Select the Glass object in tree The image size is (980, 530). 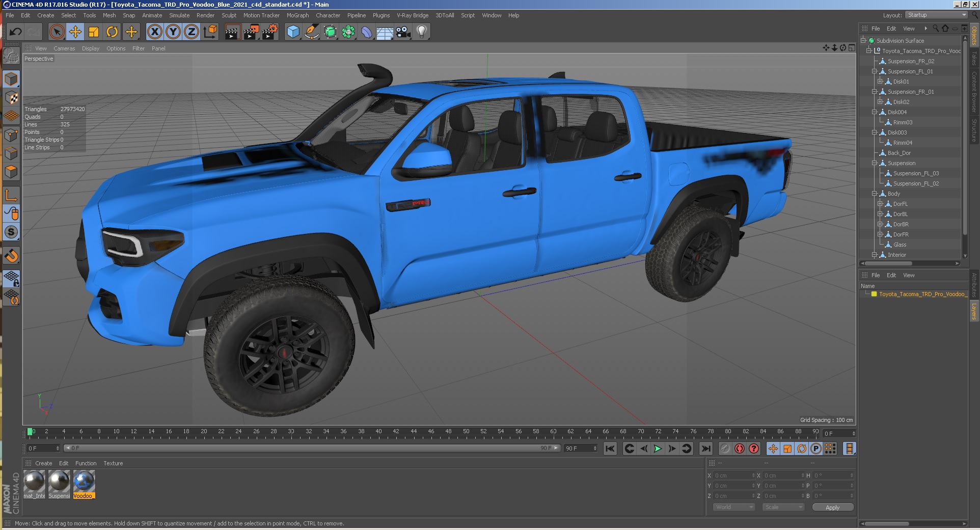pos(900,245)
